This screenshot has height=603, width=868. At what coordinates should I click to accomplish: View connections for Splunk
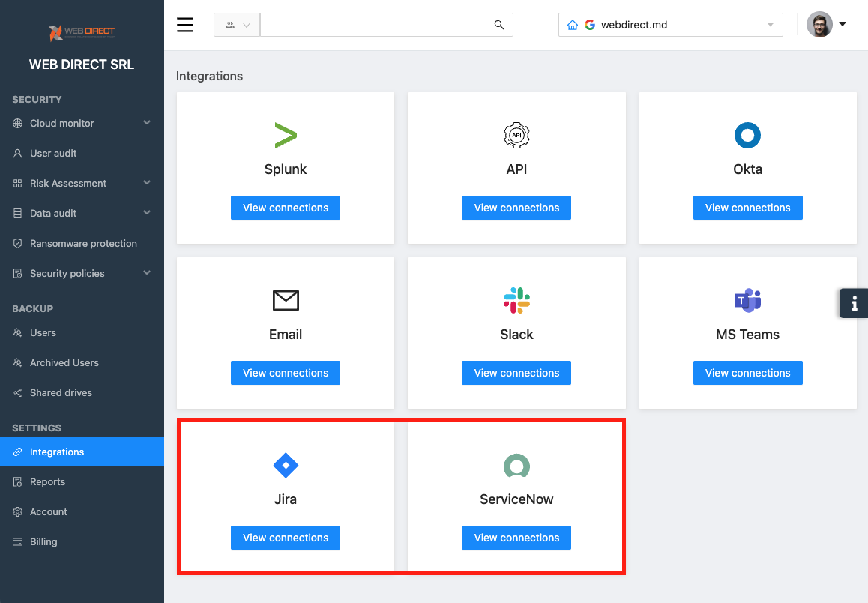286,208
